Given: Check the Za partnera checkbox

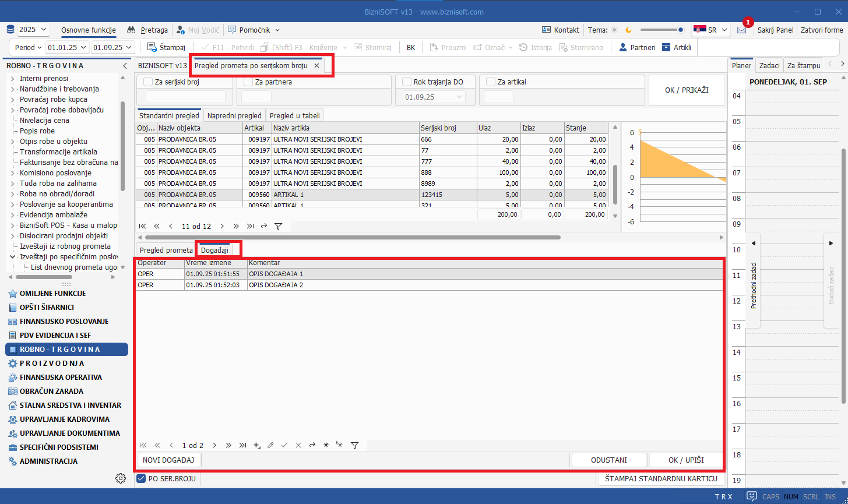Looking at the screenshot, I should [x=248, y=82].
